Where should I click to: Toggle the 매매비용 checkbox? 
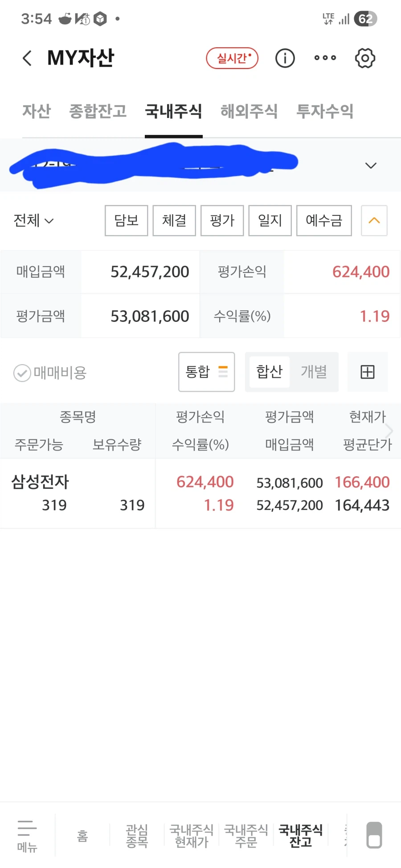pos(22,373)
